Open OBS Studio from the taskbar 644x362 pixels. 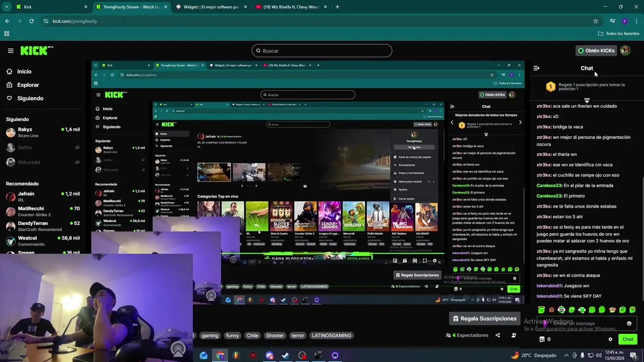click(x=302, y=355)
